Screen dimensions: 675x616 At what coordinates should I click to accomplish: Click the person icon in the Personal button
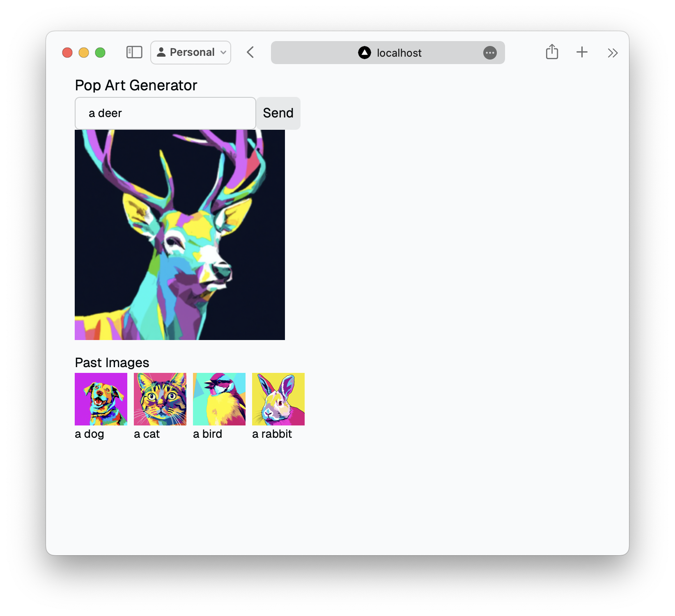click(161, 52)
